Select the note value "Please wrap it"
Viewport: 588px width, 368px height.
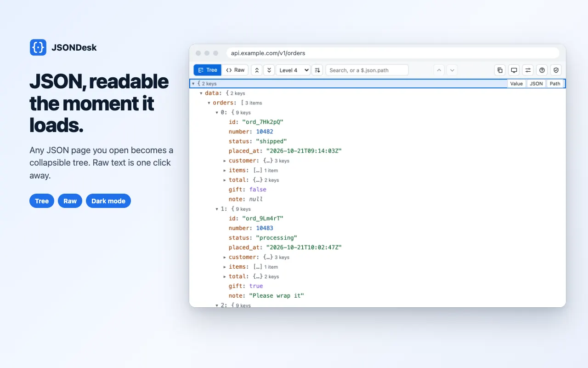click(277, 296)
